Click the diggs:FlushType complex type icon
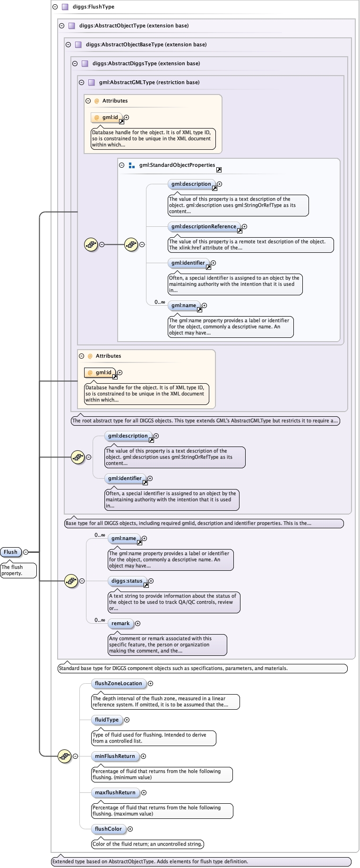 pyautogui.click(x=65, y=7)
